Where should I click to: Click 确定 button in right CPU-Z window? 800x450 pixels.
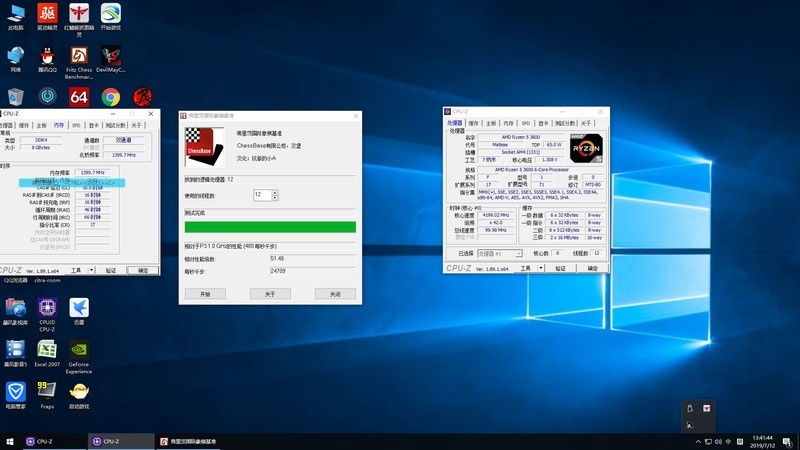pyautogui.click(x=592, y=268)
